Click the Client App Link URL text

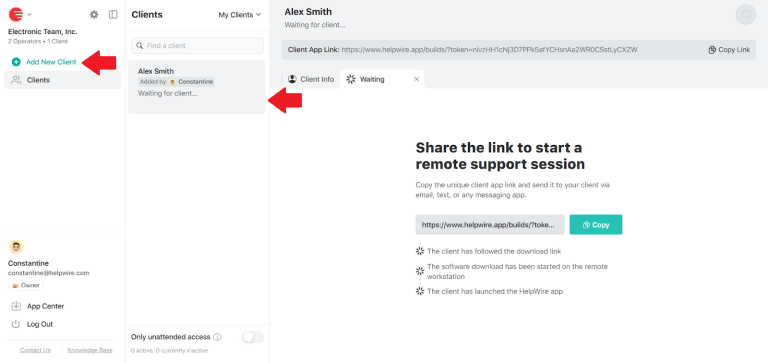[489, 50]
